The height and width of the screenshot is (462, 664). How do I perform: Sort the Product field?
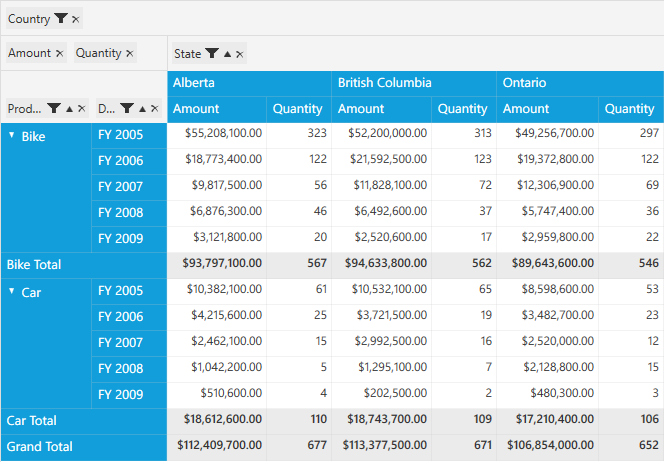pyautogui.click(x=69, y=108)
